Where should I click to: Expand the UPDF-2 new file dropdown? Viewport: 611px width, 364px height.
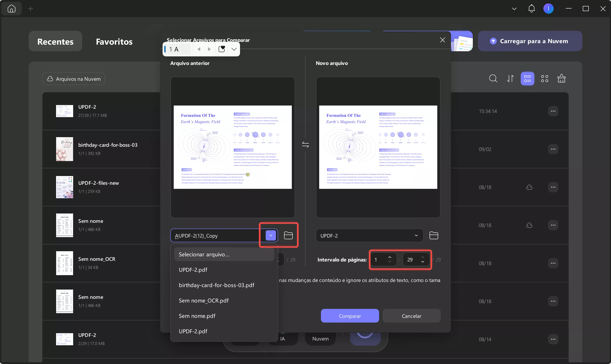click(416, 235)
